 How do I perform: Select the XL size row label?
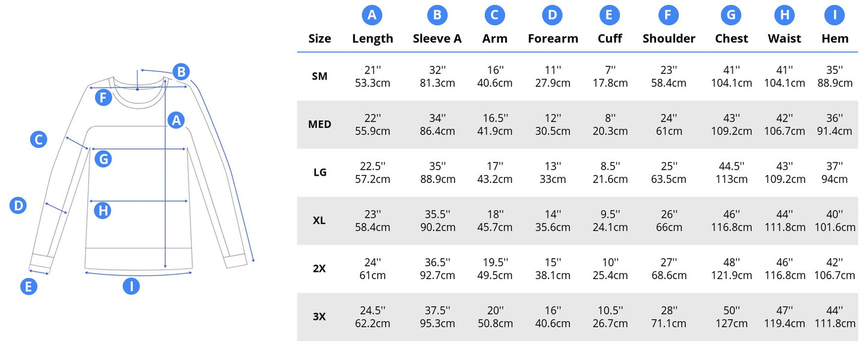pyautogui.click(x=320, y=221)
